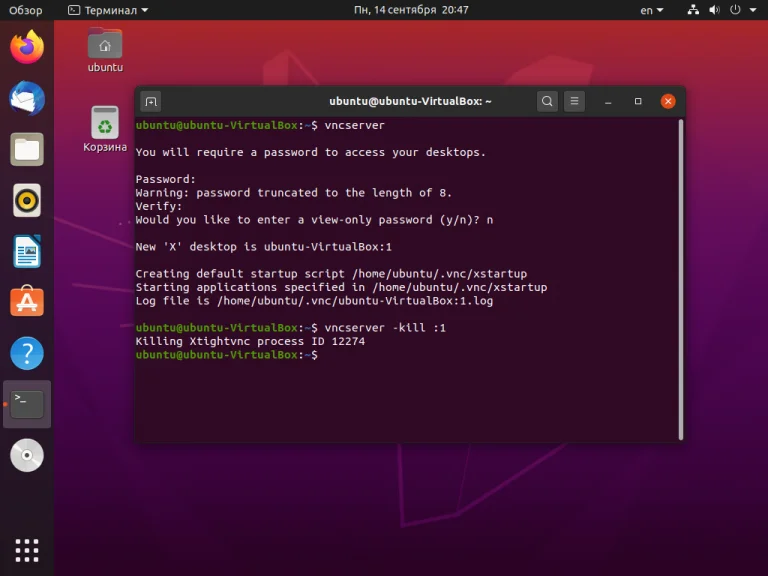Open the date and time calendar menu
768x576 pixels.
(411, 10)
